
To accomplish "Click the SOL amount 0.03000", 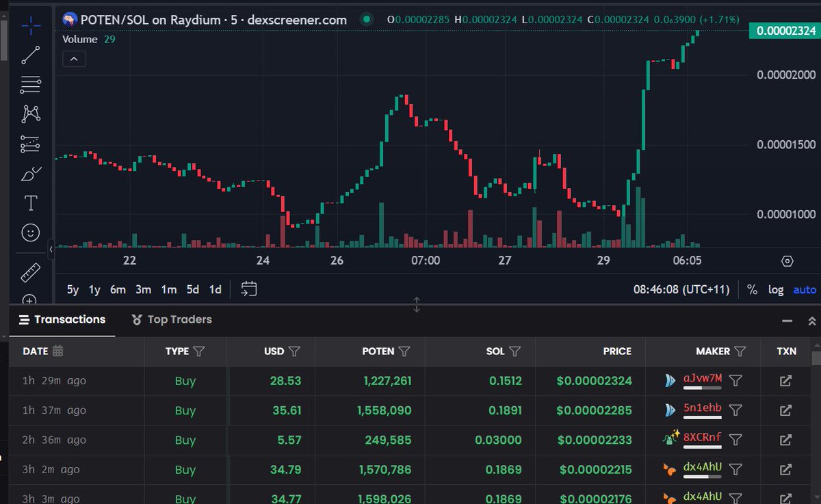I will (x=498, y=440).
